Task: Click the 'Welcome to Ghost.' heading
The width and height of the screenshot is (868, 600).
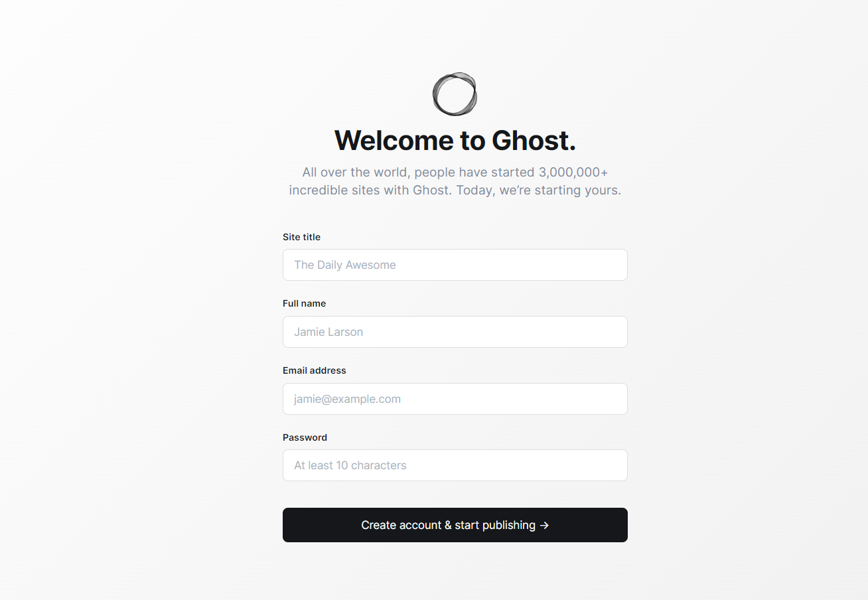Action: coord(455,140)
